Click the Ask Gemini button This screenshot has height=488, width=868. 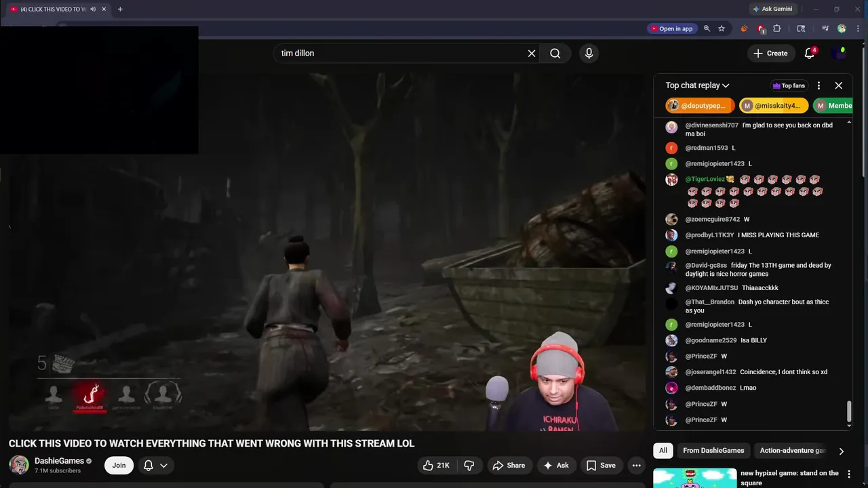pos(772,9)
